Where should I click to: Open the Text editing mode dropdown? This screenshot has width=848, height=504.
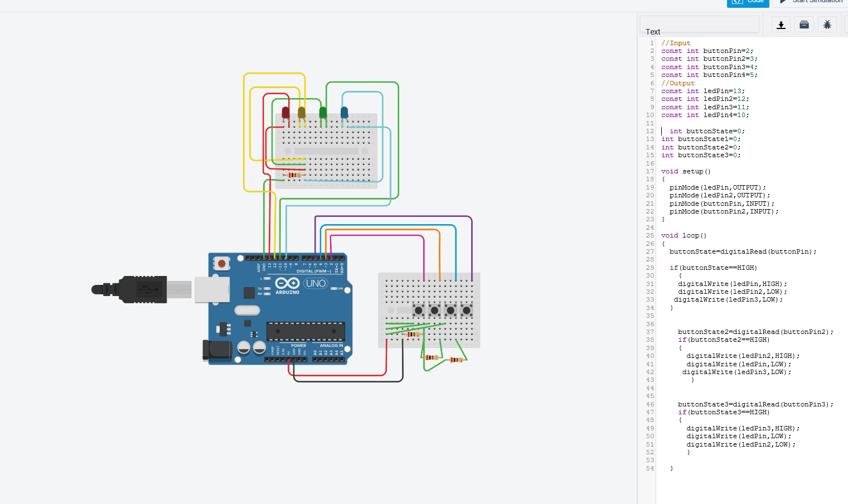click(700, 25)
